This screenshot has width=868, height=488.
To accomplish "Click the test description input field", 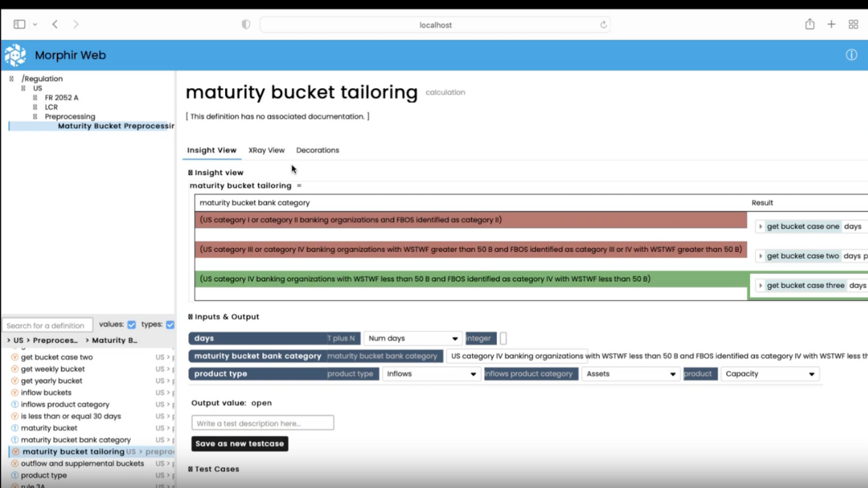I will click(x=262, y=423).
